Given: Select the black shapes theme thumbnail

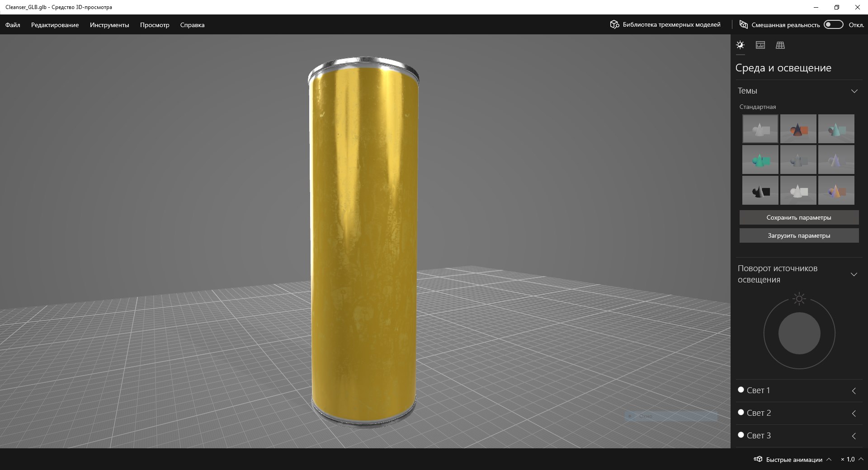Looking at the screenshot, I should point(760,190).
